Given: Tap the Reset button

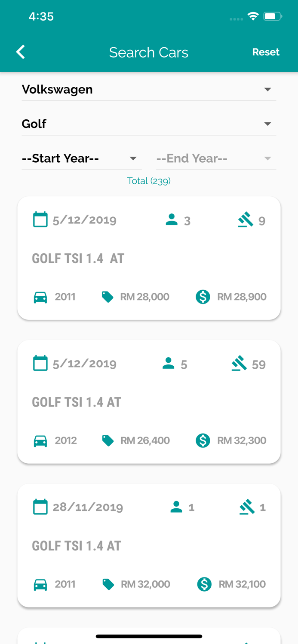Looking at the screenshot, I should (266, 52).
